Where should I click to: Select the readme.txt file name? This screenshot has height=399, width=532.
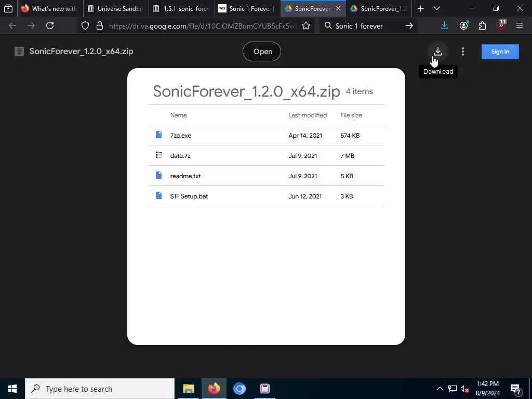pos(185,176)
